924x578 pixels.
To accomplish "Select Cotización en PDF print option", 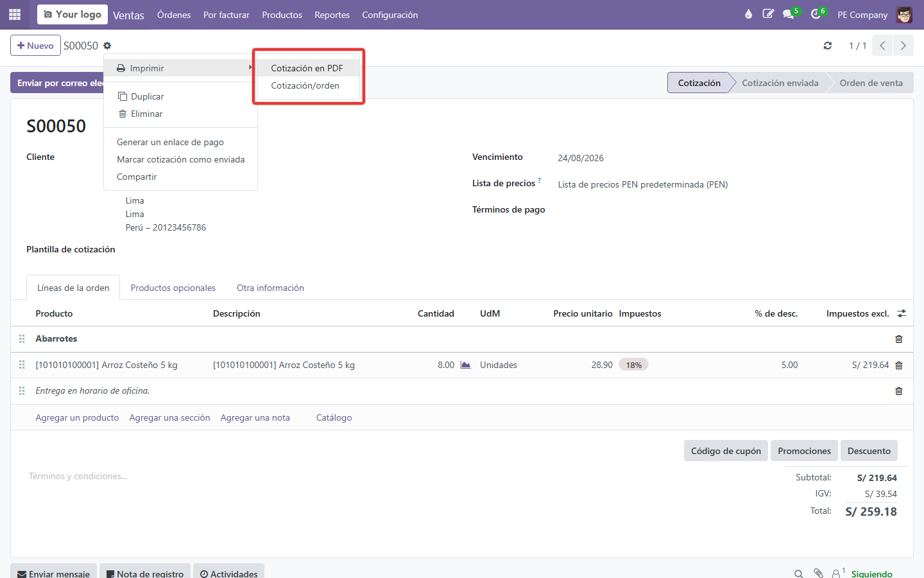I will pos(308,68).
